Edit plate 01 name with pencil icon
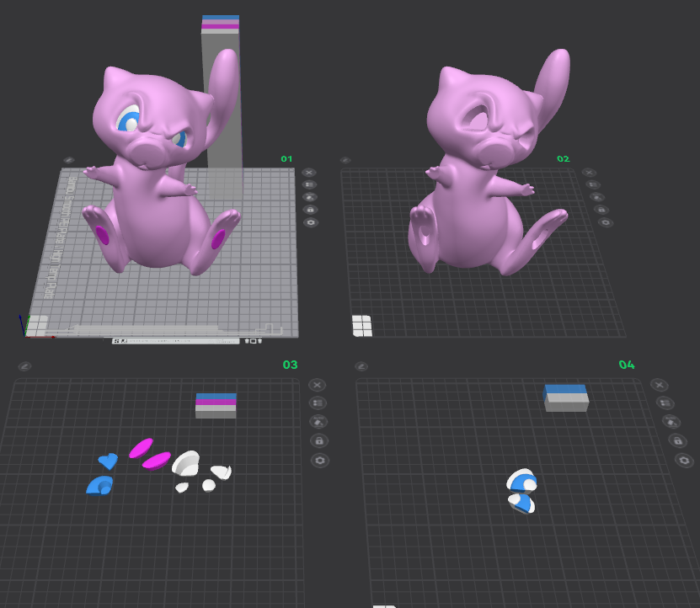 click(x=69, y=160)
